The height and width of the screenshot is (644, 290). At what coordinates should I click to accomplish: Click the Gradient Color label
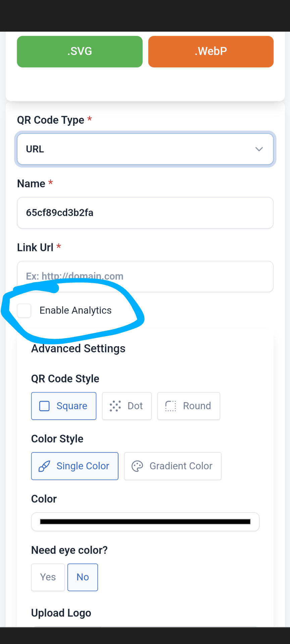tap(181, 466)
